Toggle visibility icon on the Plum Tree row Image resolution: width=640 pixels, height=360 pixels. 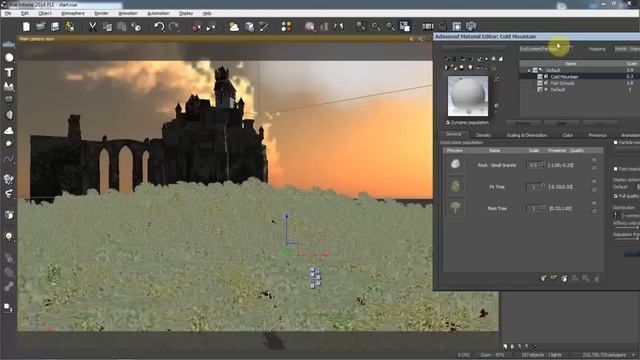coord(594,203)
